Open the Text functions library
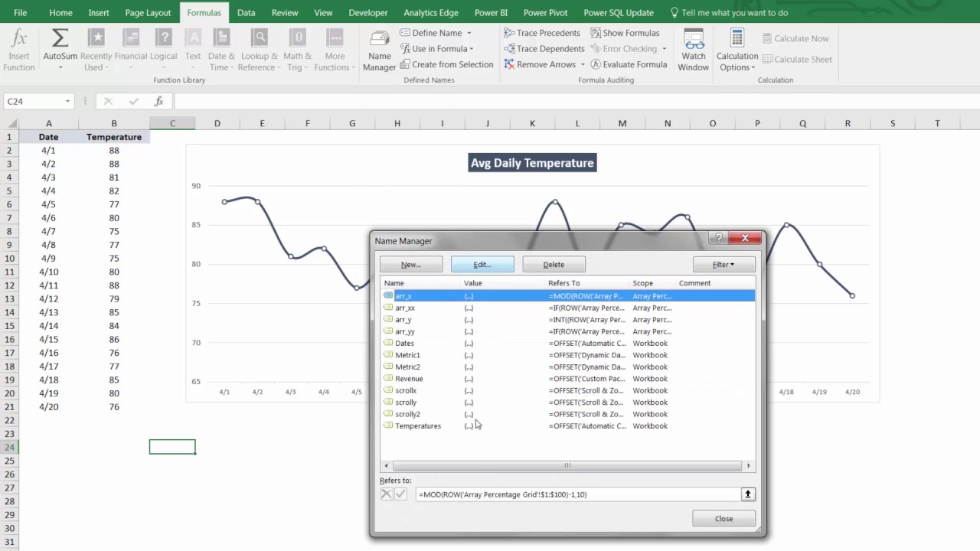This screenshot has width=980, height=551. (x=193, y=51)
